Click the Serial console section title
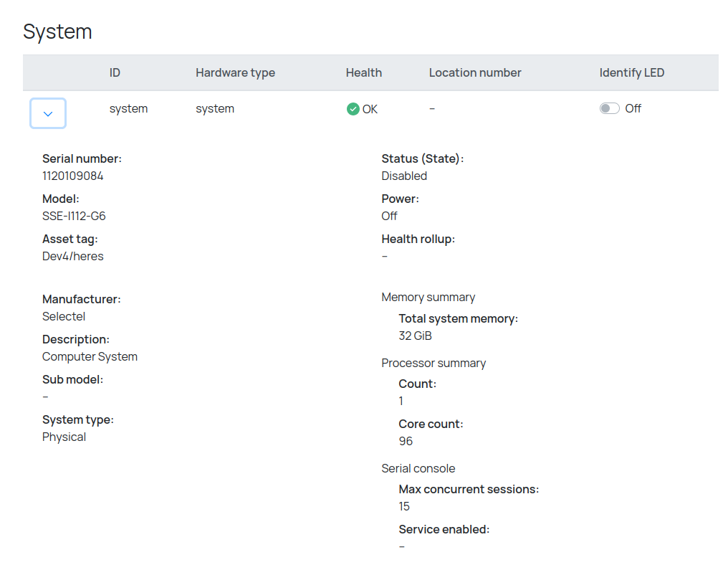This screenshot has height=570, width=728. tap(418, 468)
